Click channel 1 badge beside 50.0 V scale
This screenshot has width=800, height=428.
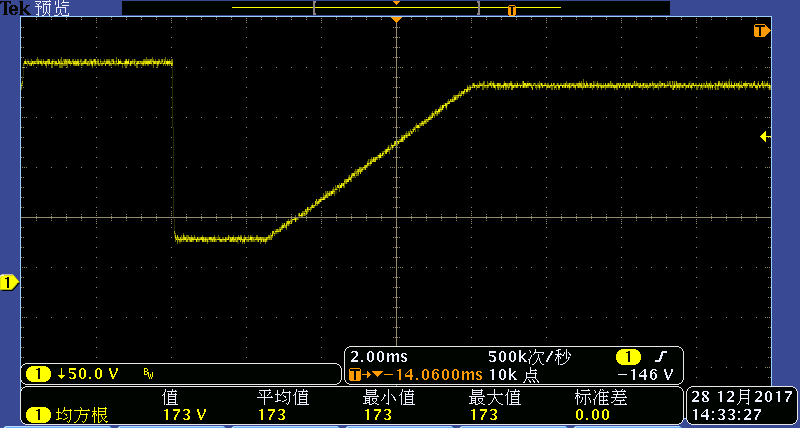click(38, 374)
